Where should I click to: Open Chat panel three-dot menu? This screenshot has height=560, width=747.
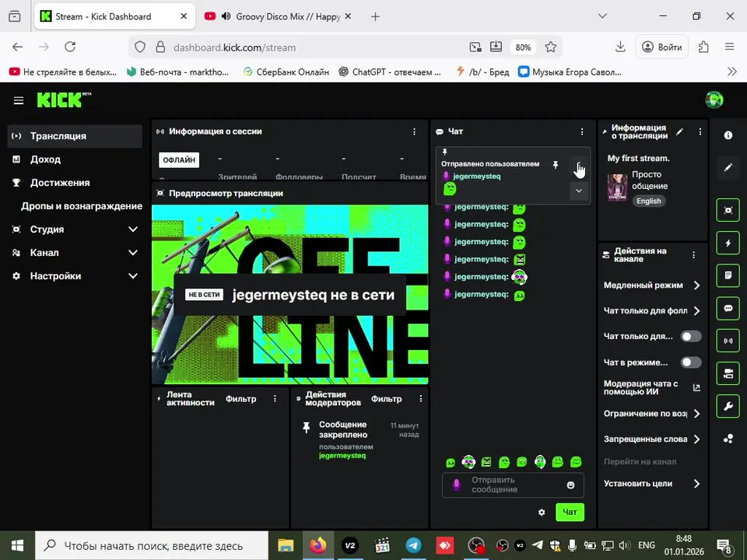point(582,132)
